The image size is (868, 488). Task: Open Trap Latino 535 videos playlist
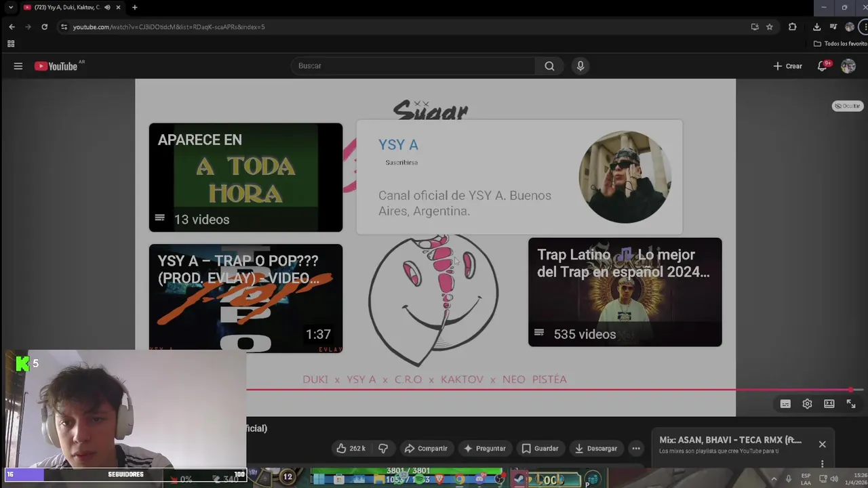click(x=625, y=292)
